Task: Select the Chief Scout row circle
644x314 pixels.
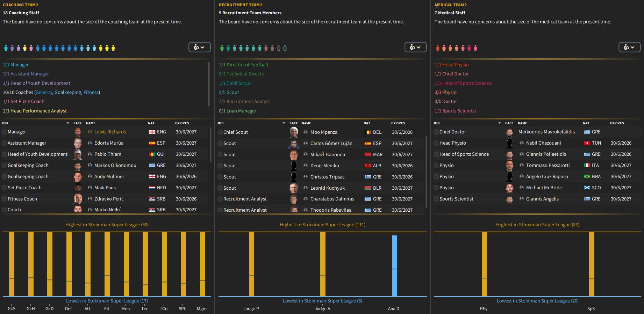Action: [220, 132]
